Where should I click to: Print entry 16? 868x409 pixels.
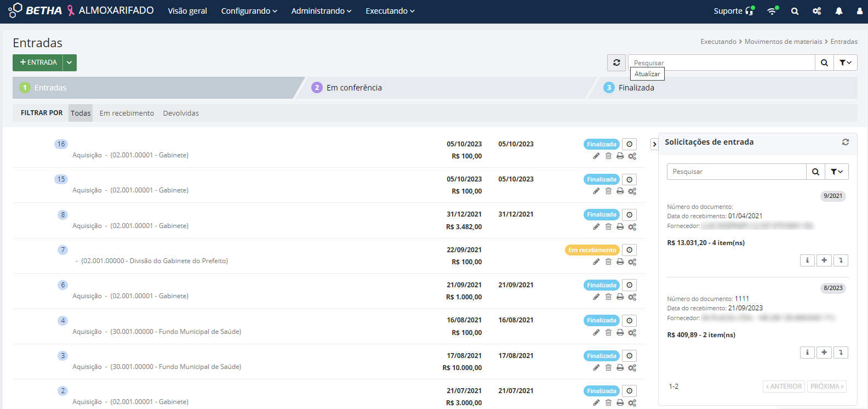(620, 156)
